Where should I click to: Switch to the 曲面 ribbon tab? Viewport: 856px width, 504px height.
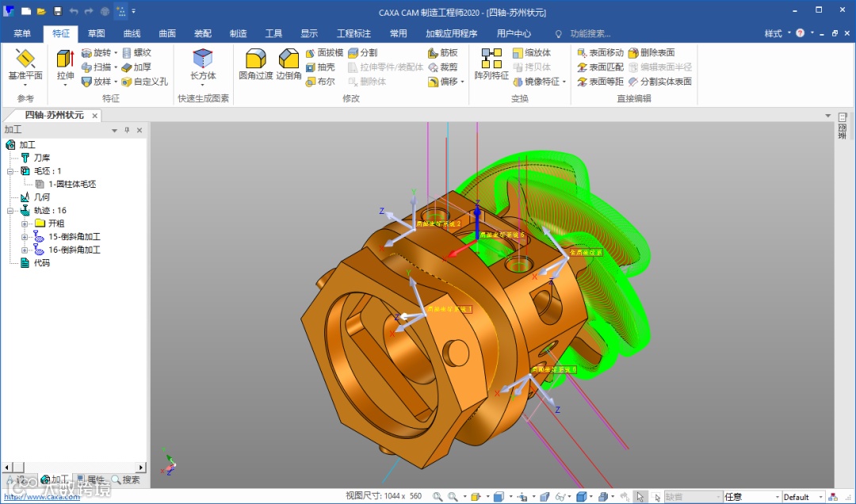click(x=167, y=33)
